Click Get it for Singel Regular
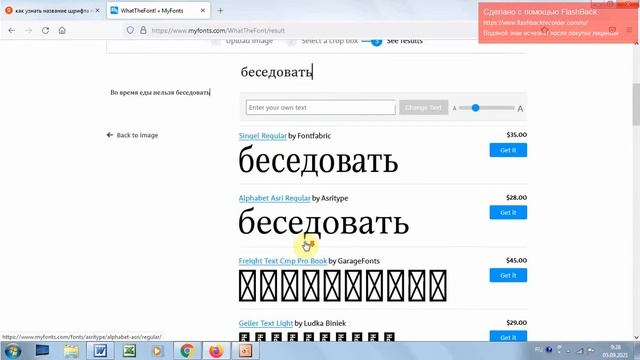The height and width of the screenshot is (360, 640). tap(508, 150)
